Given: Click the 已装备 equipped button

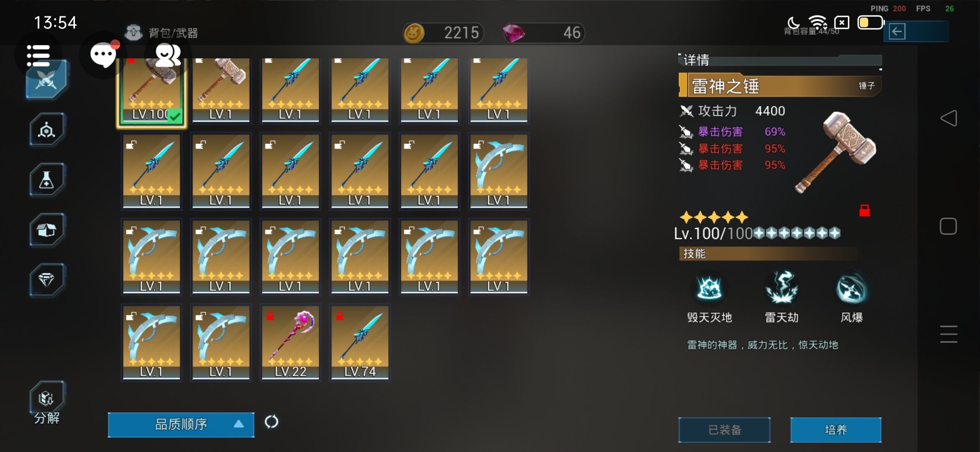Looking at the screenshot, I should click(x=725, y=430).
